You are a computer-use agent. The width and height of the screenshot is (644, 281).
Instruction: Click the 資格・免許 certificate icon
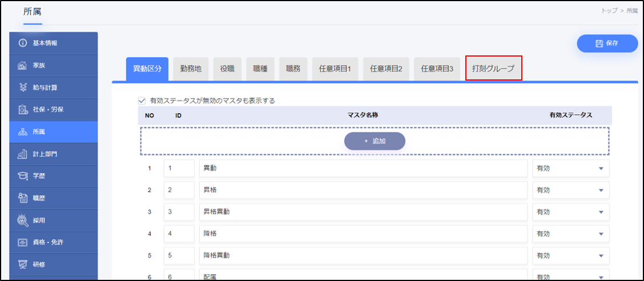(x=23, y=242)
